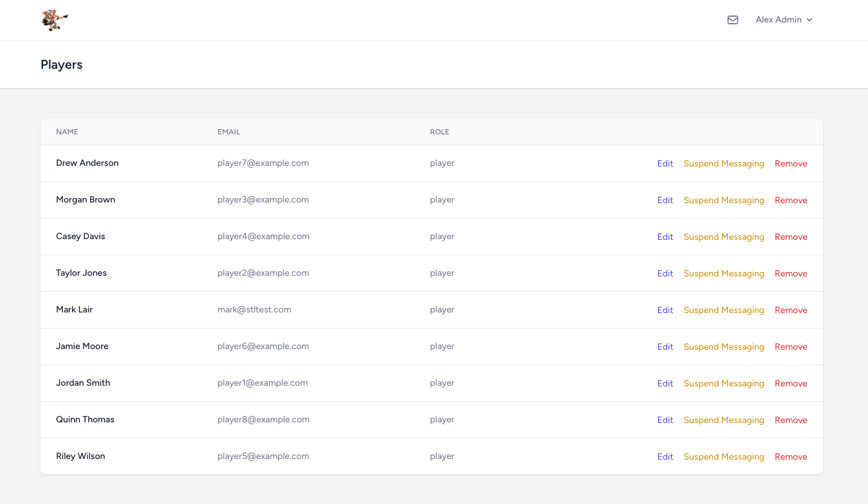Click the Players page heading
The width and height of the screenshot is (868, 504).
62,64
